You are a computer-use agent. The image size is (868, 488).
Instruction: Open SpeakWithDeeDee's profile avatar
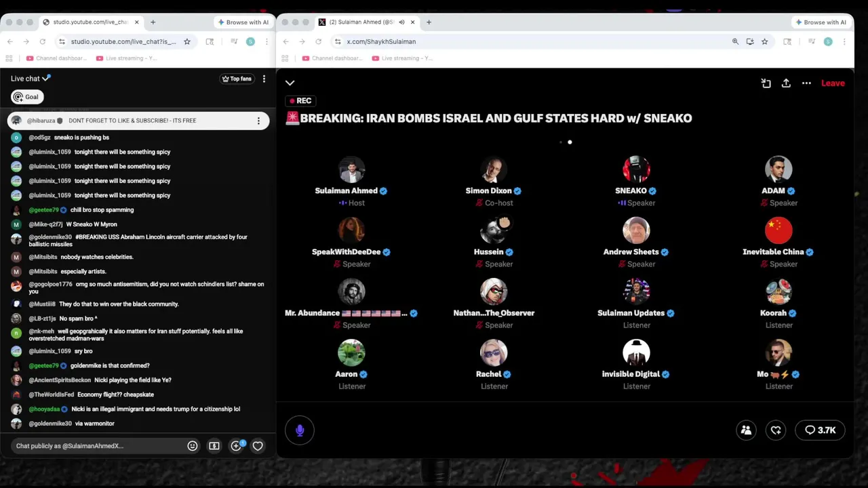[x=351, y=230]
